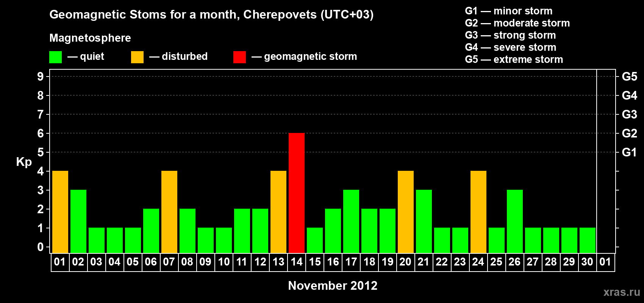Click the quiet legend label

(92, 57)
